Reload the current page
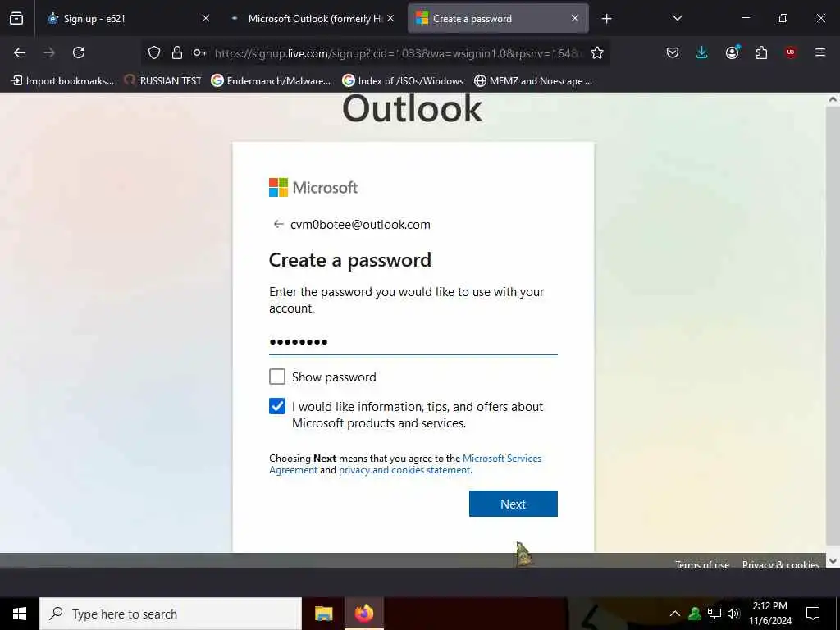 coord(79,52)
